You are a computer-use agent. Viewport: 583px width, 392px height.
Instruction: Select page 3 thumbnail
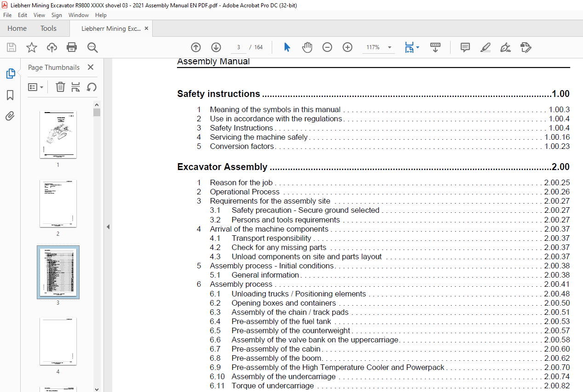click(x=58, y=272)
